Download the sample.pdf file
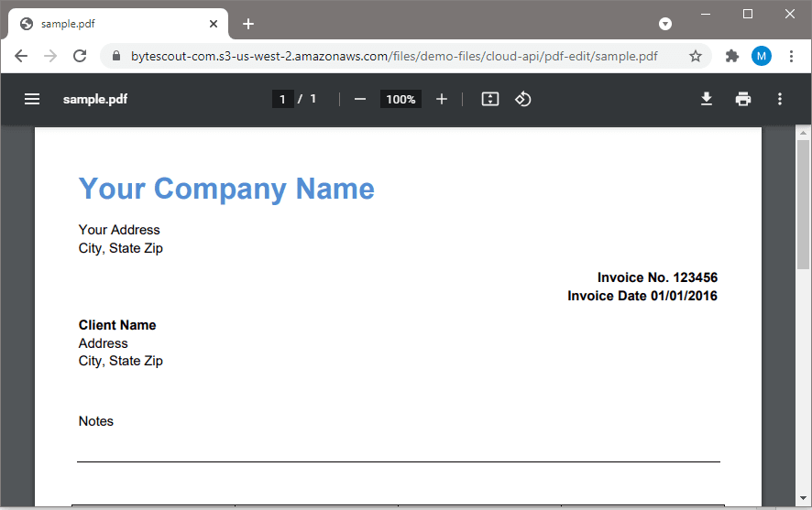This screenshot has width=812, height=510. pyautogui.click(x=707, y=99)
